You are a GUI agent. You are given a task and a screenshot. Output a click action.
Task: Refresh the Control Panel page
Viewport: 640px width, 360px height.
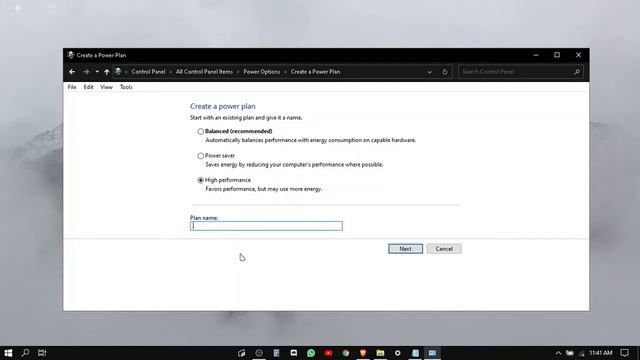445,72
